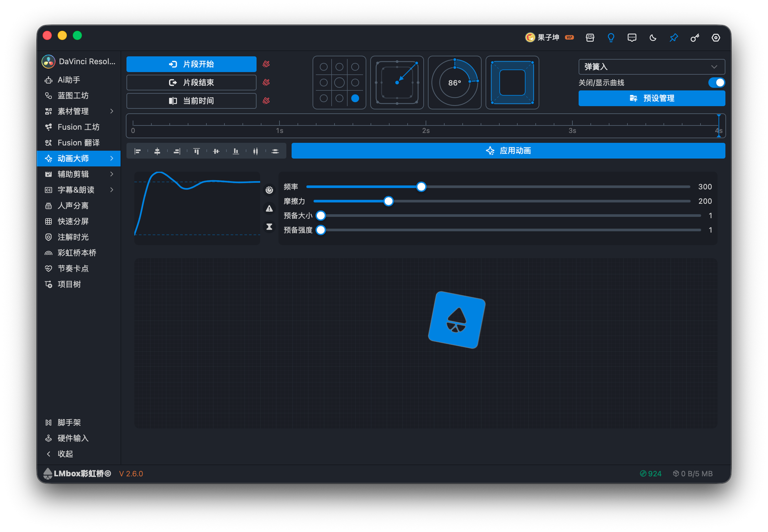Toggle the blue pin window icon

tap(674, 37)
